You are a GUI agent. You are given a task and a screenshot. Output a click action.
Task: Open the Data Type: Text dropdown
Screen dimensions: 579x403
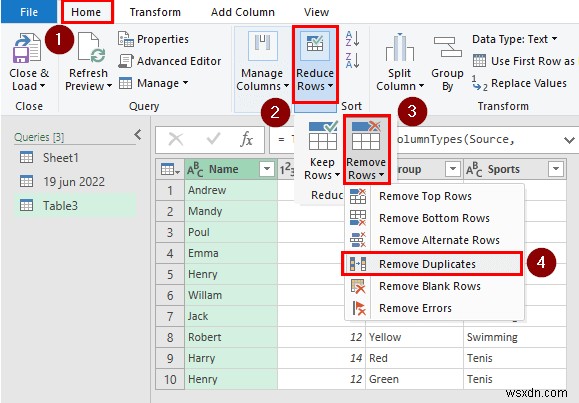(515, 39)
